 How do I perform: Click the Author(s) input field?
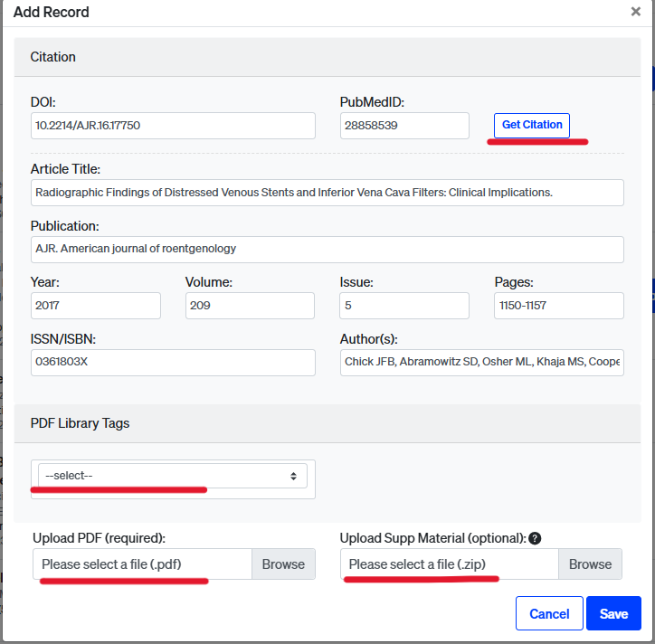[481, 362]
